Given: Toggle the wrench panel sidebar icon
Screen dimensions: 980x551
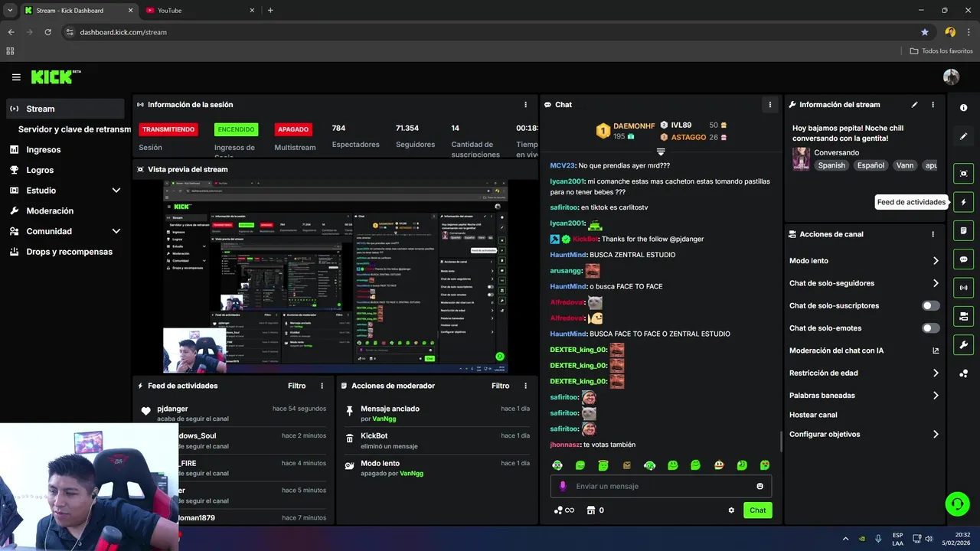Looking at the screenshot, I should [x=964, y=344].
